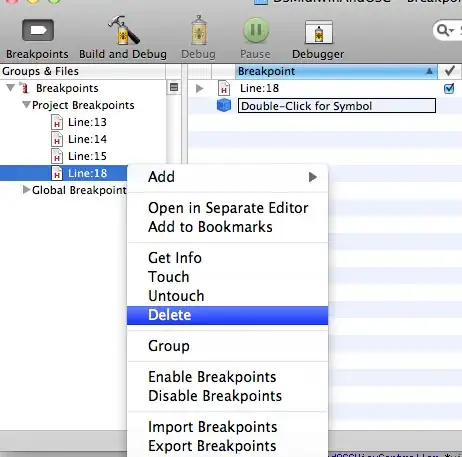The width and height of the screenshot is (462, 457).
Task: Click the Line:14 header file icon
Action: coord(57,139)
